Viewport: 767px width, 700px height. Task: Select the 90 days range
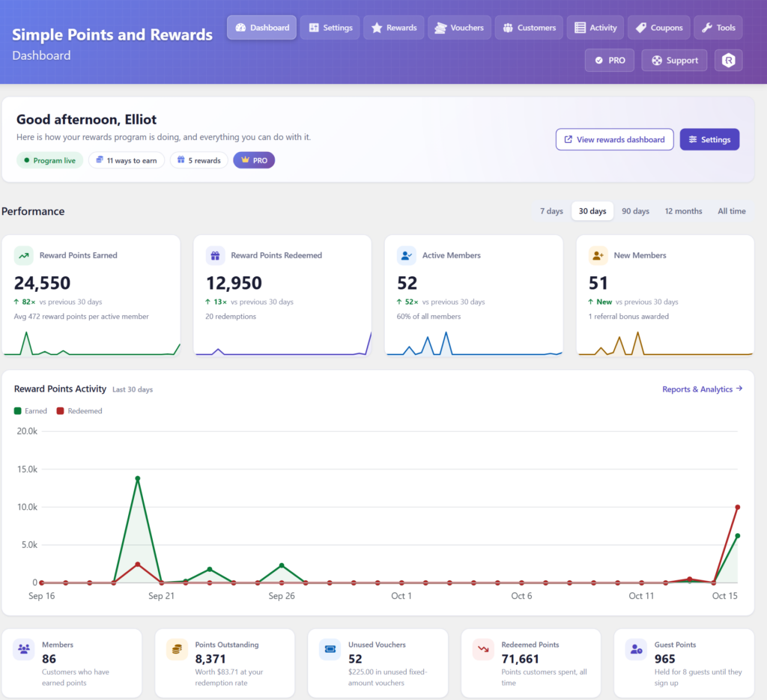635,211
